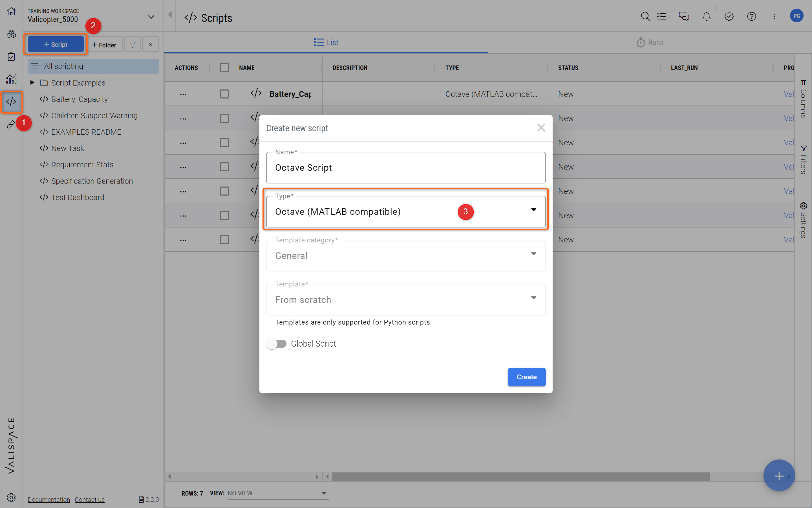Click the + Folder button
Screen dimensions: 812x508
pos(104,45)
